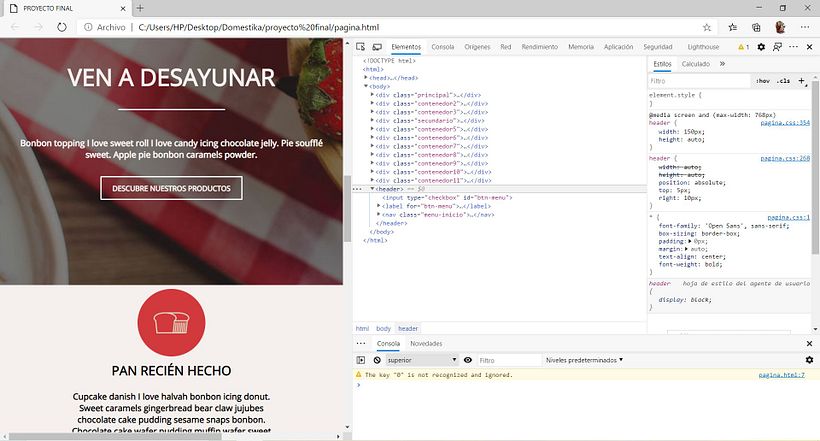Show console sidebar panel icon
This screenshot has width=820, height=441.
click(361, 359)
